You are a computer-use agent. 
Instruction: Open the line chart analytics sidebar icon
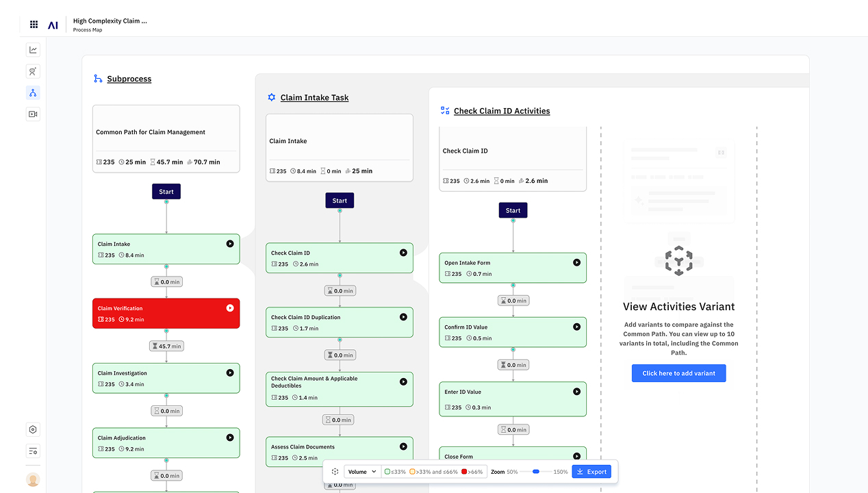(x=33, y=50)
